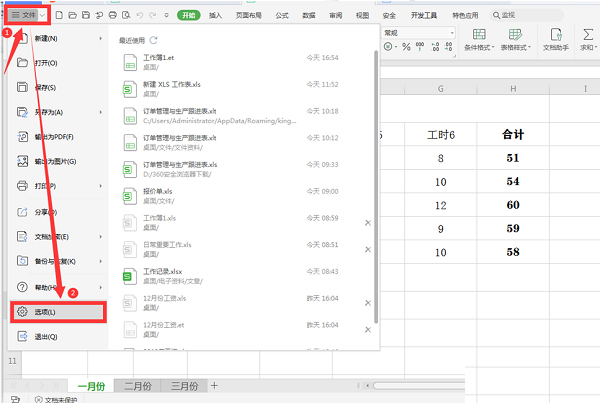Open the 文件 (File) menu button
Image resolution: width=600 pixels, height=403 pixels.
click(27, 16)
